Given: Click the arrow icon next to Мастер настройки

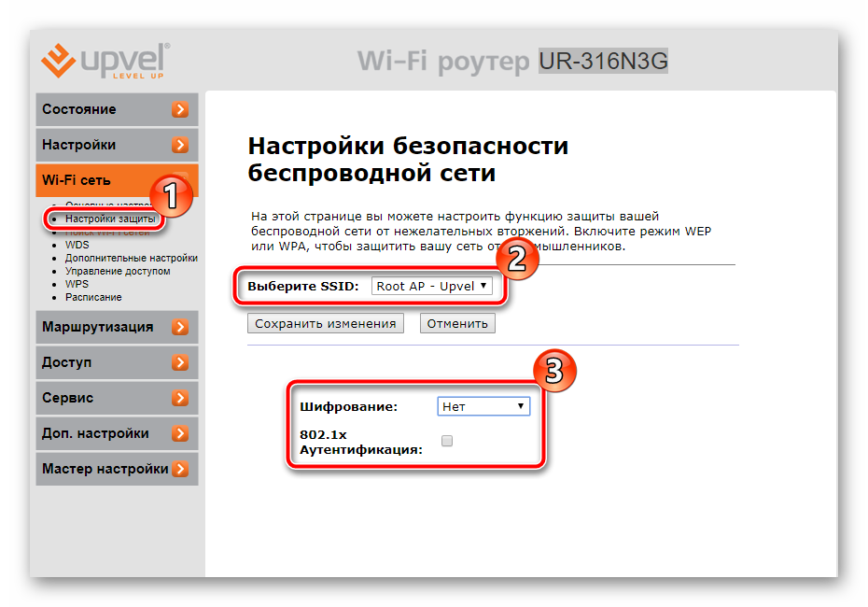Looking at the screenshot, I should tap(180, 469).
